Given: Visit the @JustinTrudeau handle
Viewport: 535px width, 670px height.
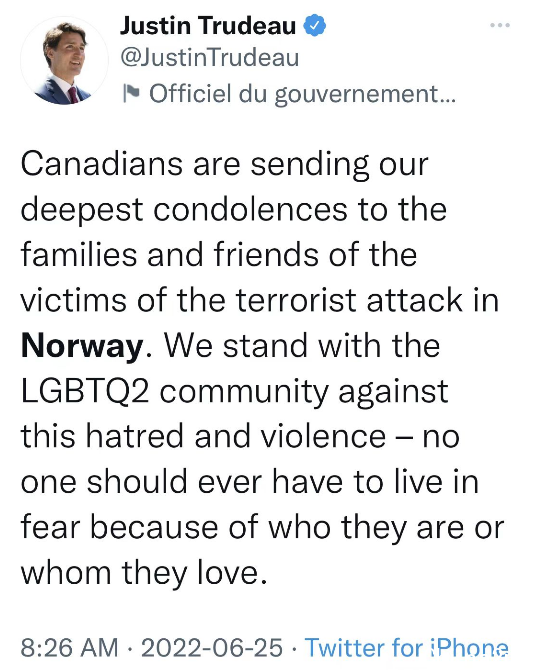Looking at the screenshot, I should pyautogui.click(x=209, y=58).
